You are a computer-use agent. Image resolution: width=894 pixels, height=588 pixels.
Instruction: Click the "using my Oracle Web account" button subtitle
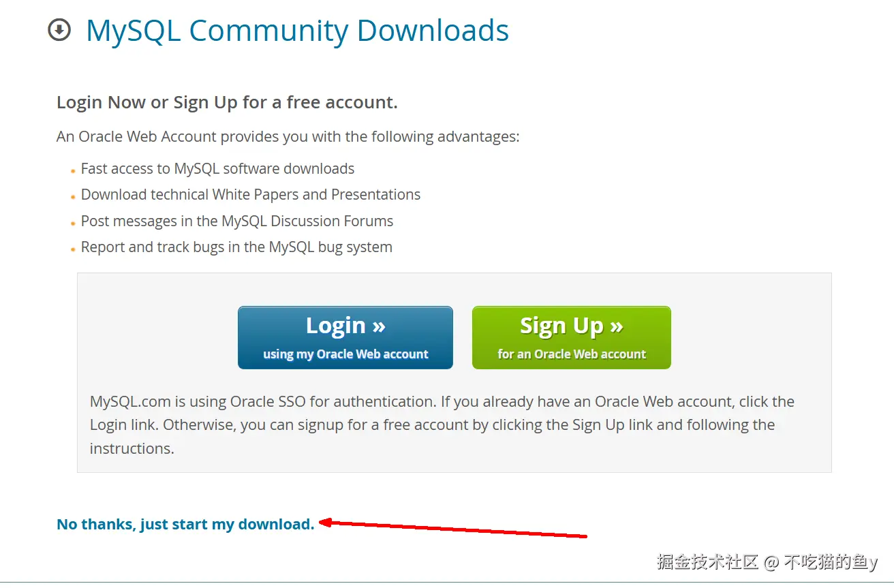tap(345, 354)
